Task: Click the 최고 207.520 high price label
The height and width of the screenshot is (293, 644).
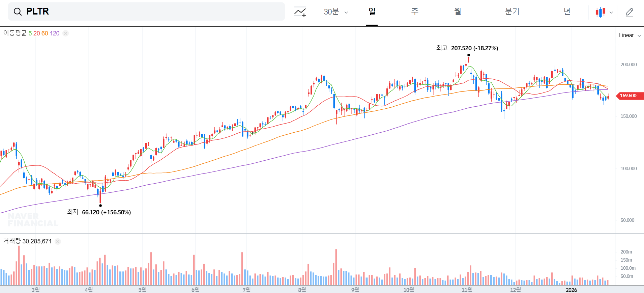Action: tap(467, 48)
